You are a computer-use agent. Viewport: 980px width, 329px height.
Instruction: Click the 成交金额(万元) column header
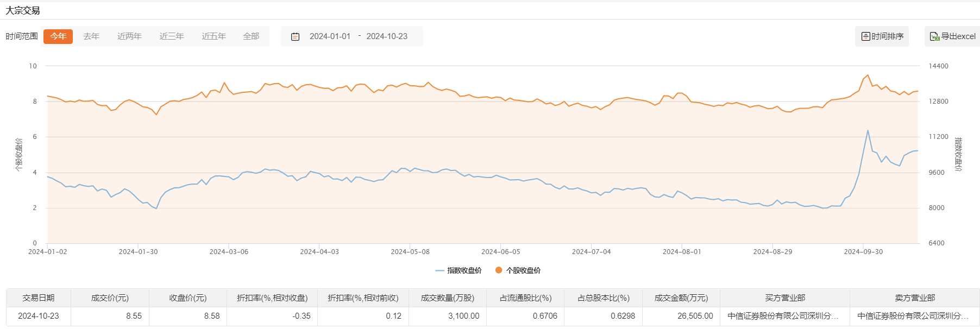click(x=681, y=298)
